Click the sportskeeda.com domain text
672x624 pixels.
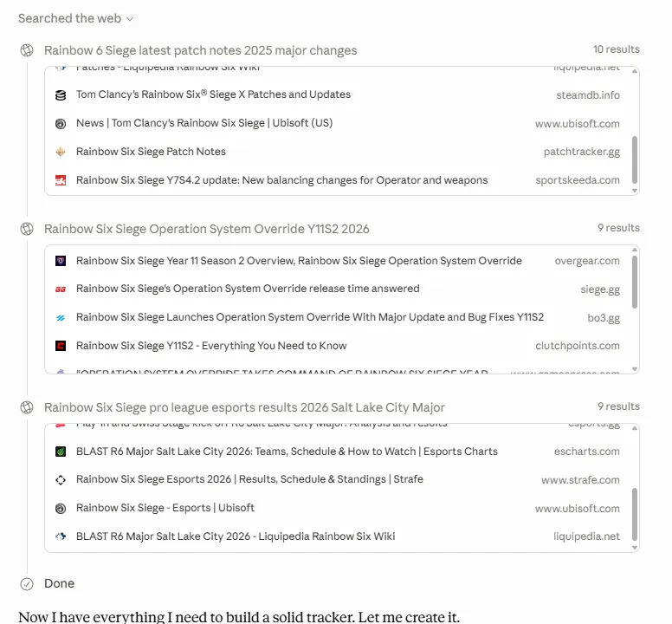(x=578, y=180)
